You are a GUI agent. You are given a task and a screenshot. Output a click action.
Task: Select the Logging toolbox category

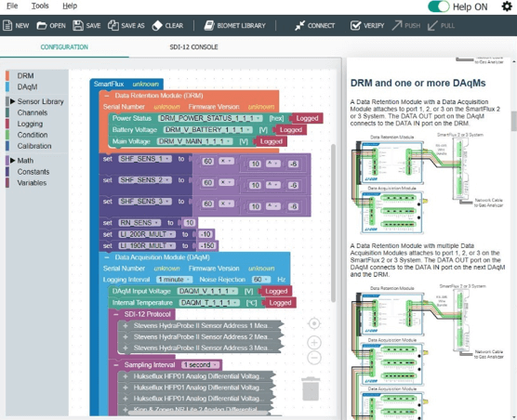pos(30,124)
